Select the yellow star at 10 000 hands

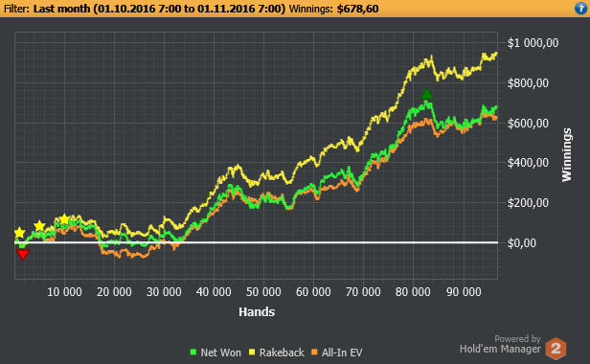click(x=64, y=219)
